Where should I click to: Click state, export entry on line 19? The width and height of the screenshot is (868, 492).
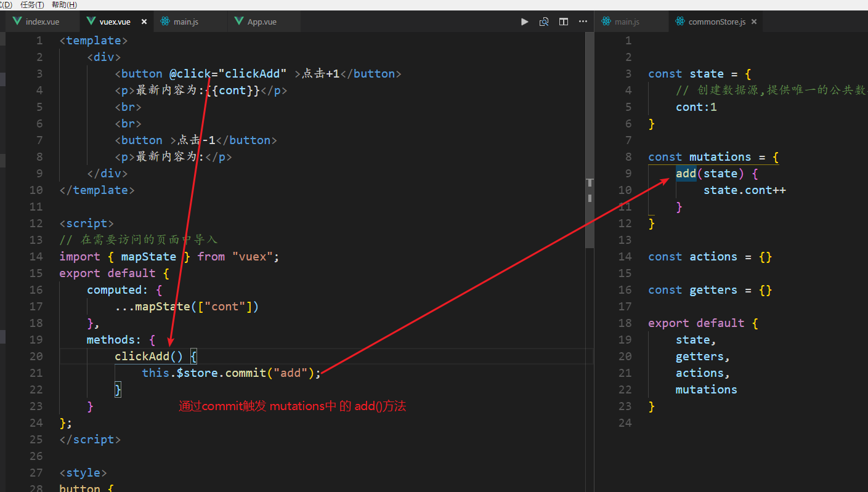pos(696,340)
